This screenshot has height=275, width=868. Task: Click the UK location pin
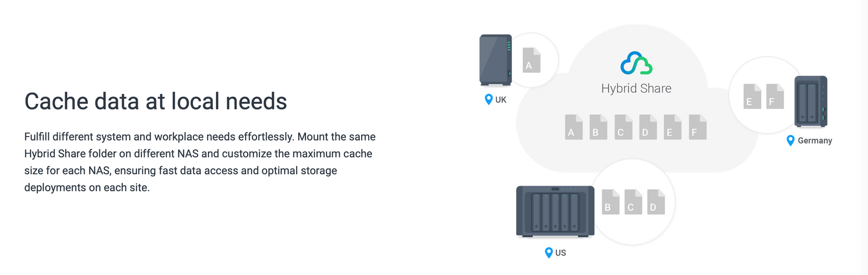pos(489,99)
